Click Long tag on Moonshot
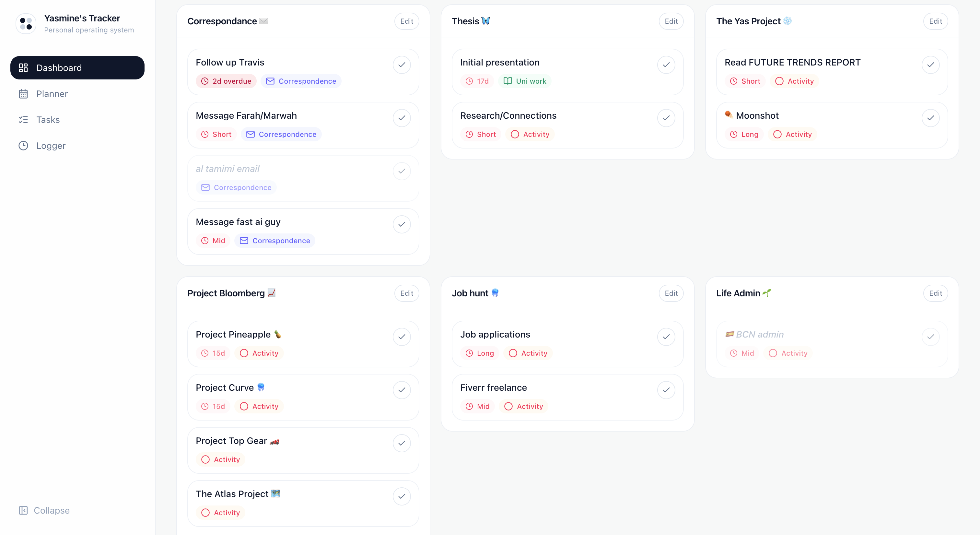Viewport: 980px width, 535px height. coord(744,134)
